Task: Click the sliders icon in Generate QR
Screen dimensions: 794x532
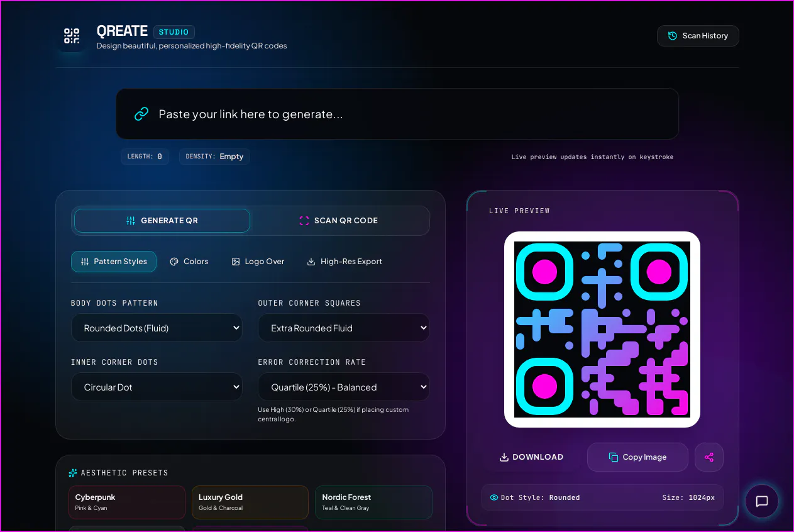Action: (x=131, y=221)
